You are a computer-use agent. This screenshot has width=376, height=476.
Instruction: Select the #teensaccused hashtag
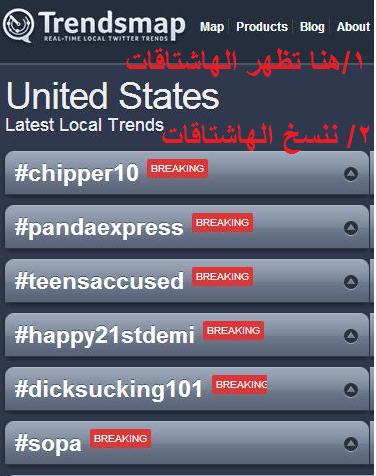99,281
